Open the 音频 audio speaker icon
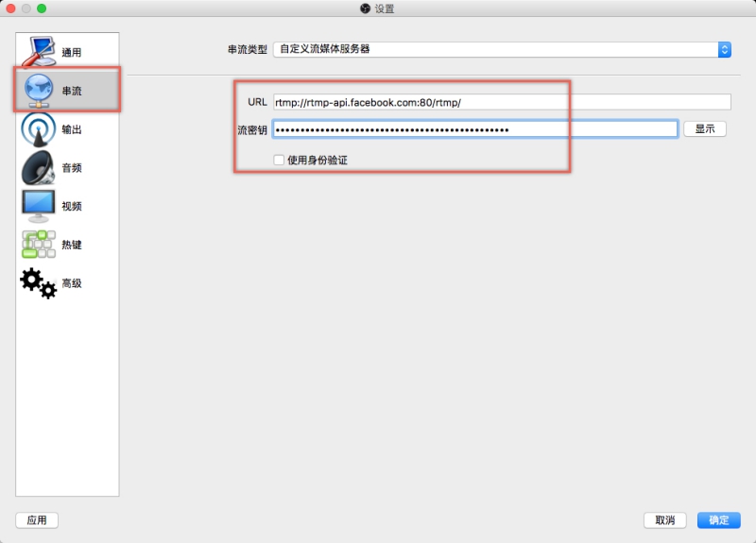The width and height of the screenshot is (756, 543). [39, 168]
